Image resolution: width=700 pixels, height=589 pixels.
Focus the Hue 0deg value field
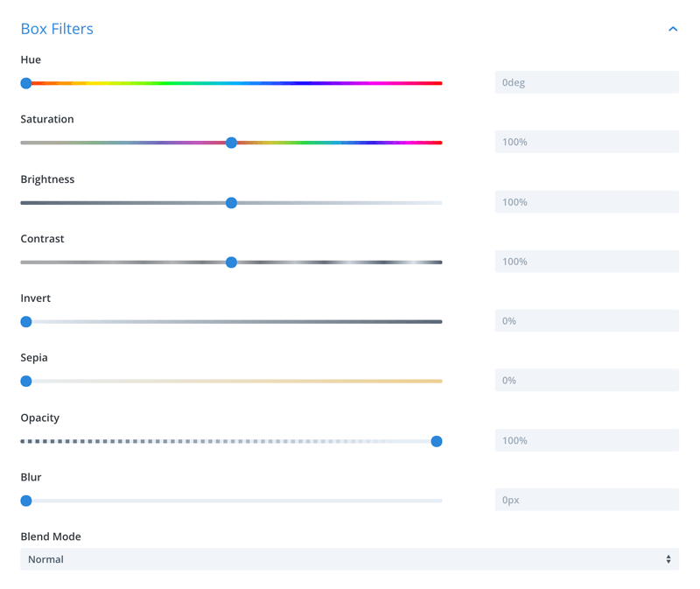pyautogui.click(x=587, y=82)
